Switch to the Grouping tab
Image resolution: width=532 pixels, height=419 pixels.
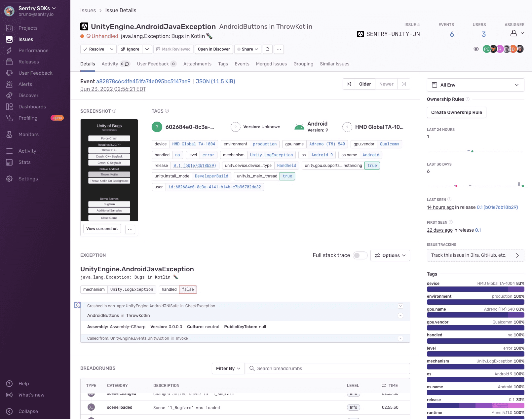tap(303, 64)
